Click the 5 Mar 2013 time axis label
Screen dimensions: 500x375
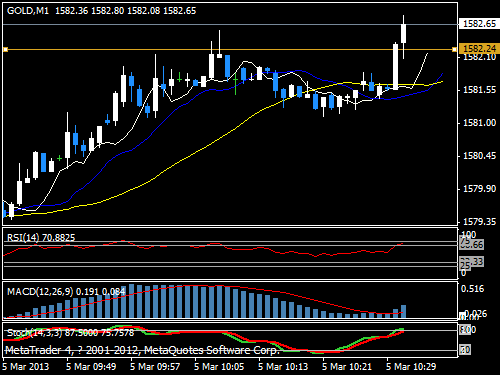(26, 367)
